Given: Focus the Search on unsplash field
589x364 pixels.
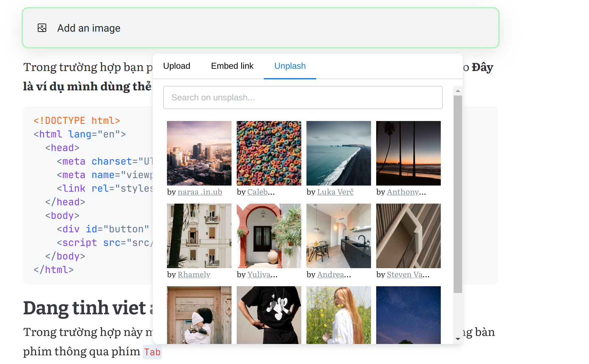Looking at the screenshot, I should [x=303, y=97].
